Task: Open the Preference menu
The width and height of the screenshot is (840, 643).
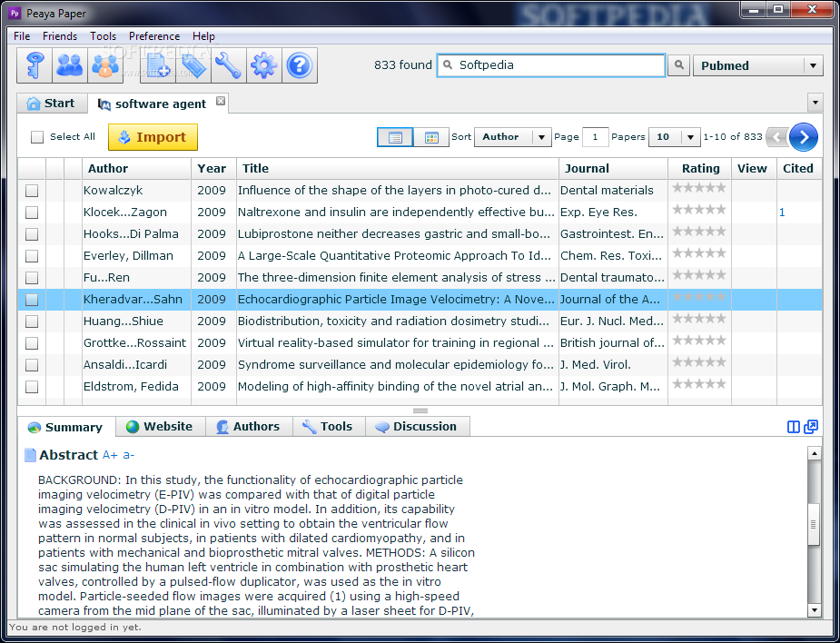Action: (154, 36)
